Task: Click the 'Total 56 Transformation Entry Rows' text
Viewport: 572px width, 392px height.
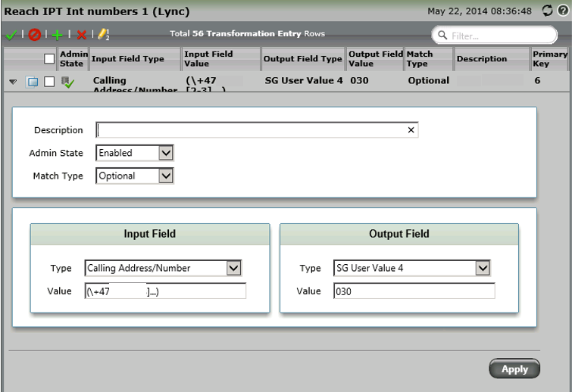Action: [247, 33]
